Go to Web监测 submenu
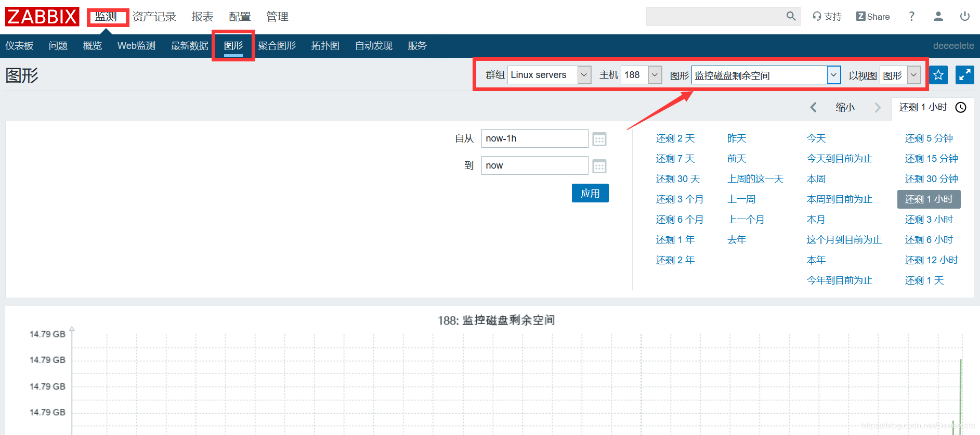Screen dimensions: 980x435 (x=136, y=46)
